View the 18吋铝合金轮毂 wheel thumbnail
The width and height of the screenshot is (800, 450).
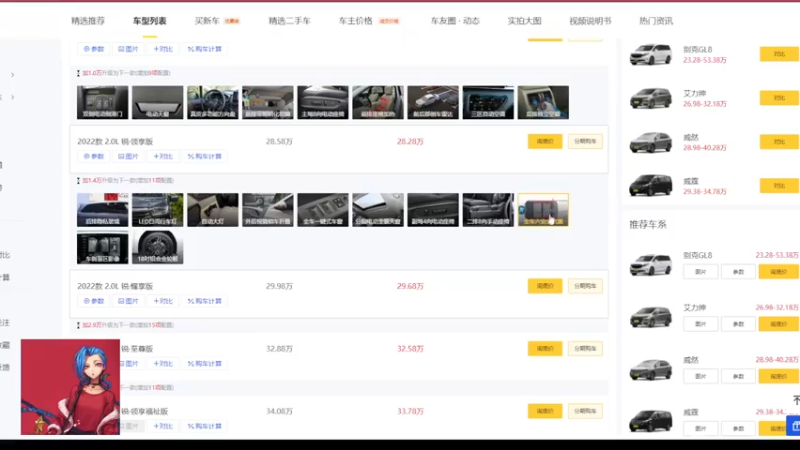[x=158, y=247]
